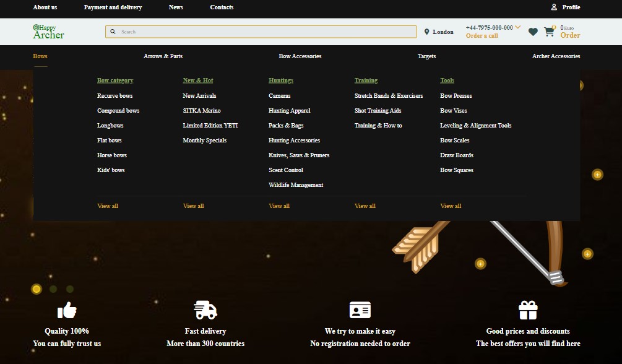
Task: Click the Fast delivery truck icon
Action: [x=205, y=310]
